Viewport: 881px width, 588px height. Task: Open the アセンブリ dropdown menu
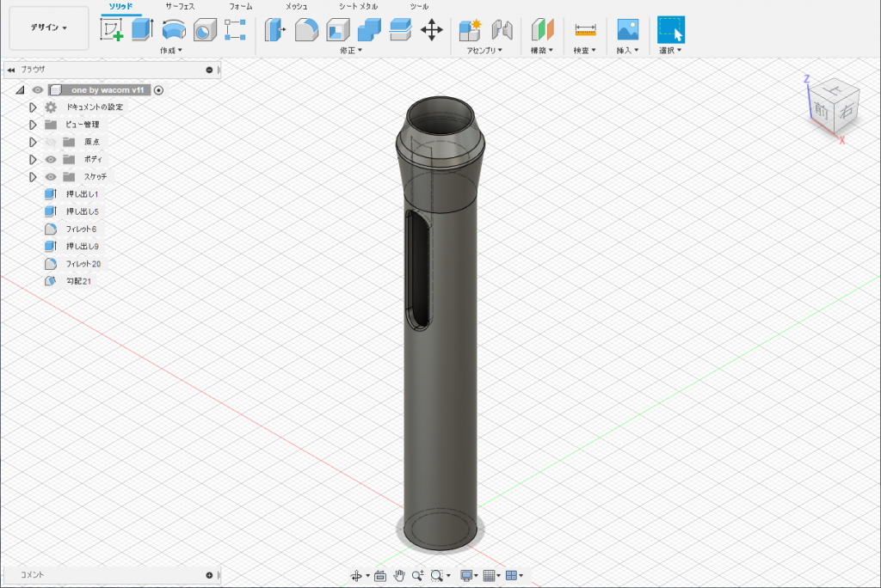coord(484,51)
